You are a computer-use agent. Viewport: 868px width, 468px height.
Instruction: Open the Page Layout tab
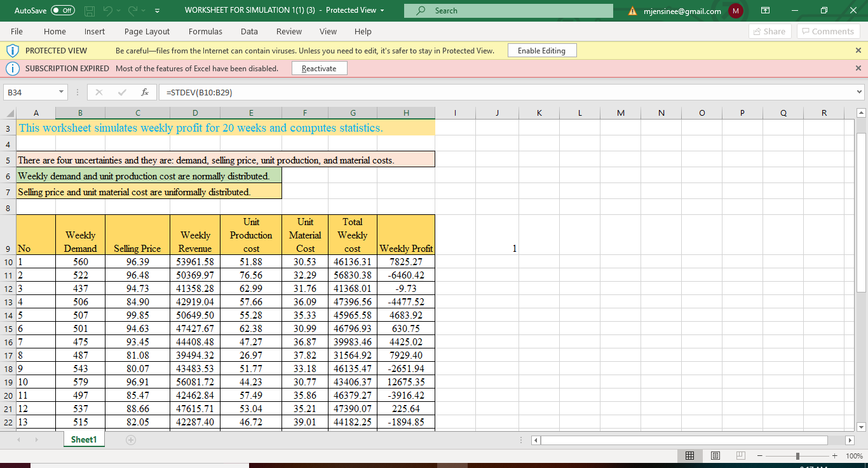pos(147,31)
